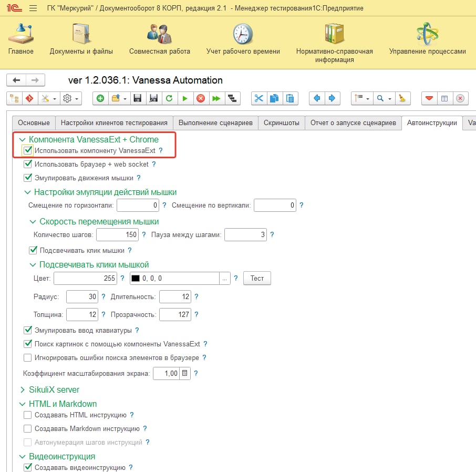Open the 1C main menu hamburger icon
Image resolution: width=476 pixels, height=472 pixels.
(x=33, y=8)
